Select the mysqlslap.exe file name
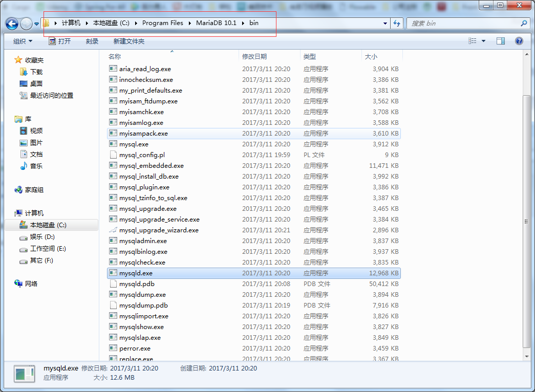This screenshot has width=535, height=392. (x=140, y=337)
